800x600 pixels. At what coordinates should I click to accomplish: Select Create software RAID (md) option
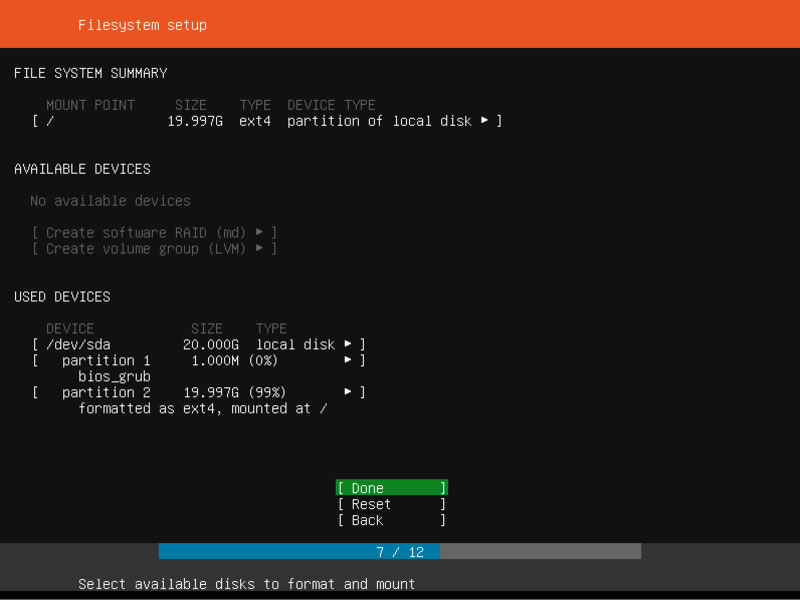tap(154, 233)
